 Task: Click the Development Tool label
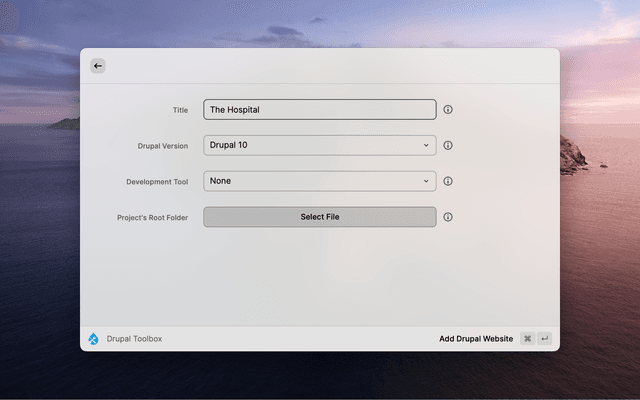157,182
